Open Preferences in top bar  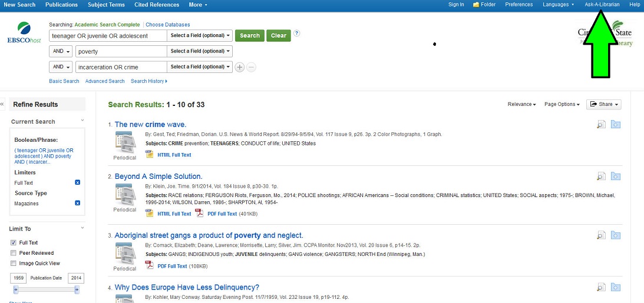[x=518, y=5]
